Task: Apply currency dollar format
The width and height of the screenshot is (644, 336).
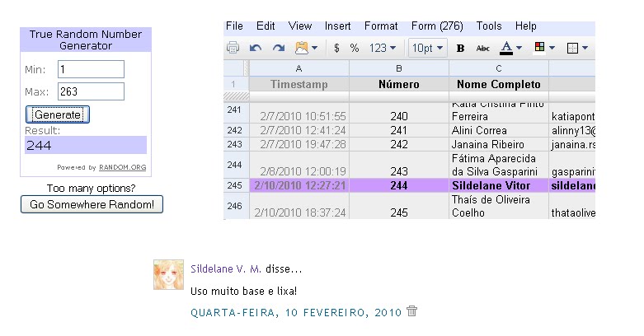Action: (x=336, y=48)
